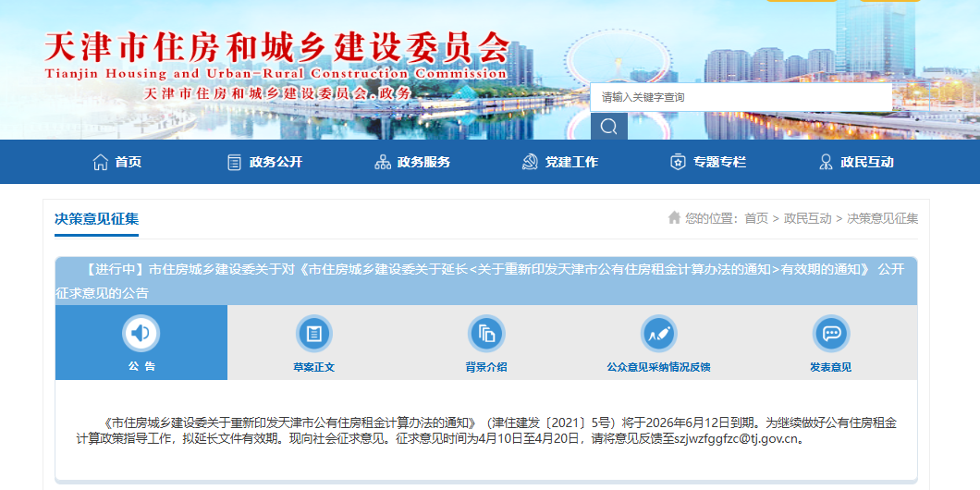Switch to the 发表意见 tab label
Image resolution: width=980 pixels, height=490 pixels.
pos(830,367)
